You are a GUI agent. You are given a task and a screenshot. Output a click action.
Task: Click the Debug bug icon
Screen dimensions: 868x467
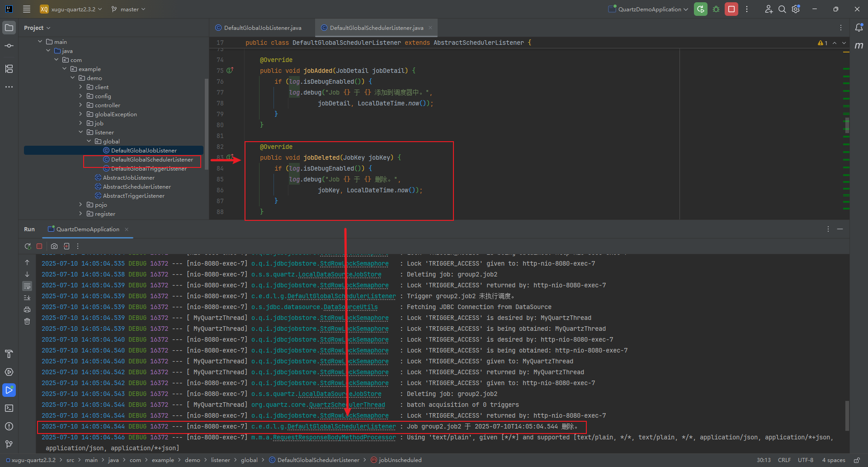point(716,9)
